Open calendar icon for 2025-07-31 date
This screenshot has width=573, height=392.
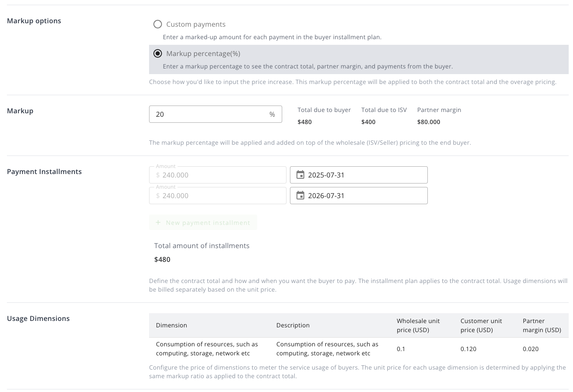[300, 175]
